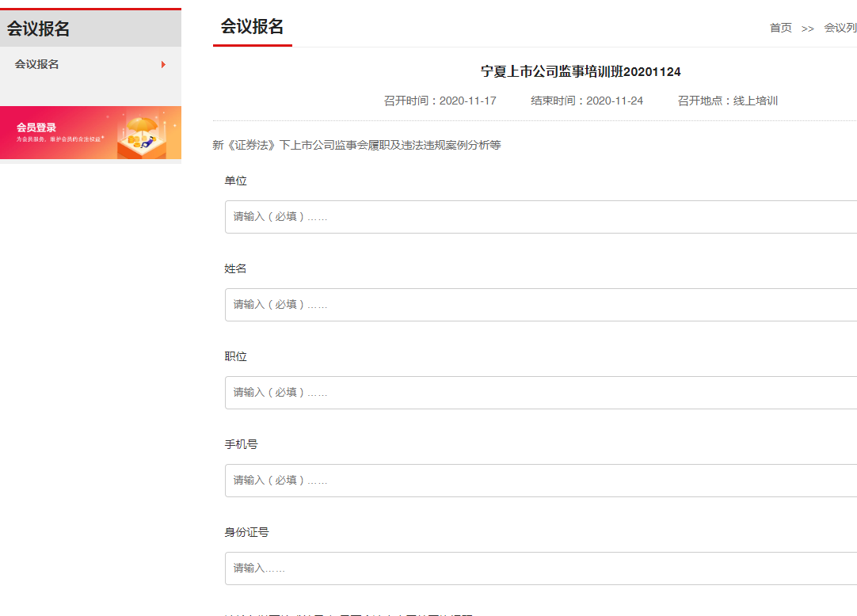Click the 身份证号 field label
Viewport: 857px width, 616px height.
coord(246,532)
